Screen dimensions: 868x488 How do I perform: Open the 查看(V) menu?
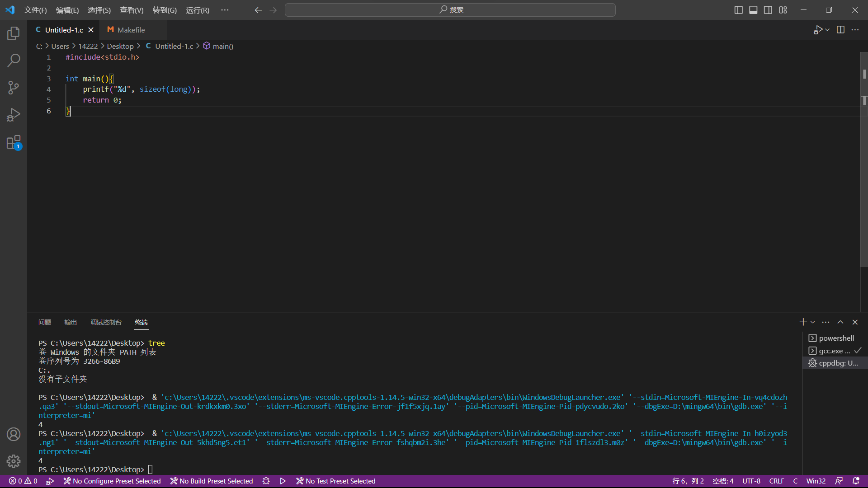point(132,10)
